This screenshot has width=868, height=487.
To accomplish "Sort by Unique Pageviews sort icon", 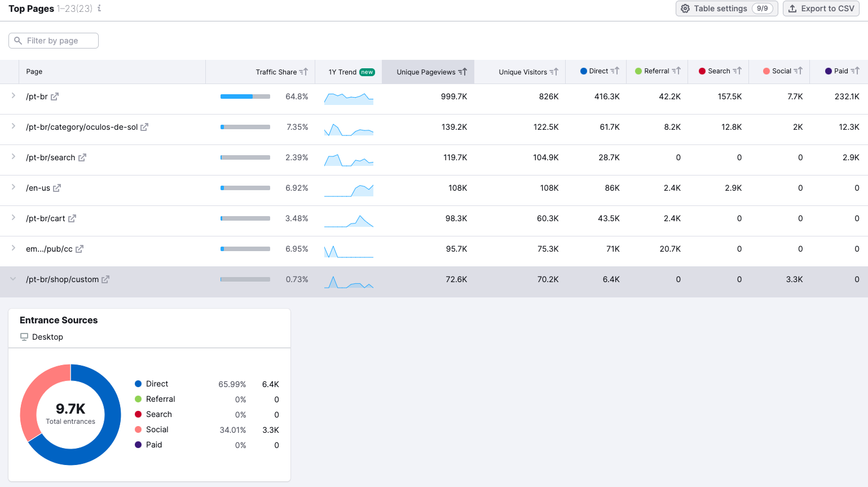I will click(x=462, y=72).
